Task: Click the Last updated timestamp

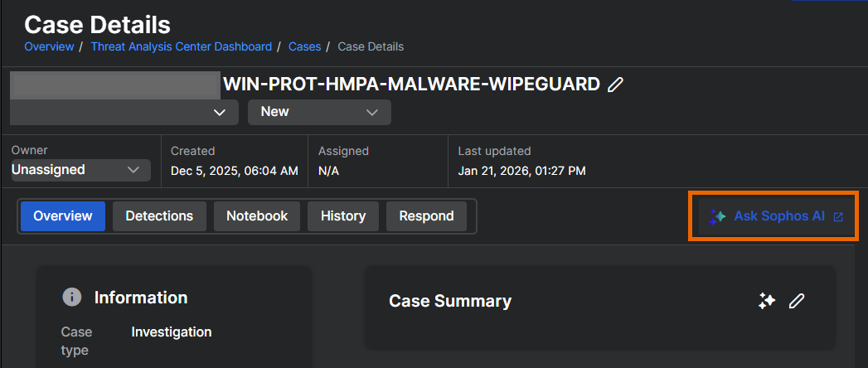Action: click(x=521, y=171)
